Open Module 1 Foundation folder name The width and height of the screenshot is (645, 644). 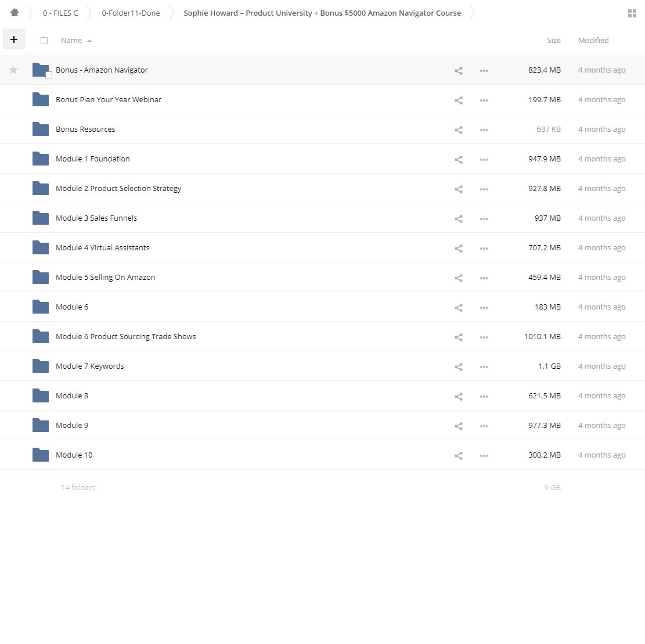92,159
